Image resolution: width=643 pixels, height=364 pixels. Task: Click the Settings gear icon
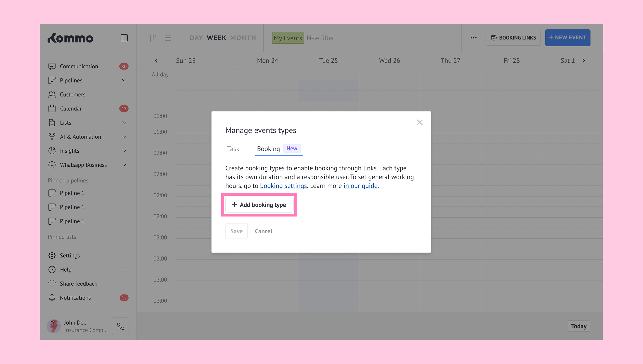52,256
